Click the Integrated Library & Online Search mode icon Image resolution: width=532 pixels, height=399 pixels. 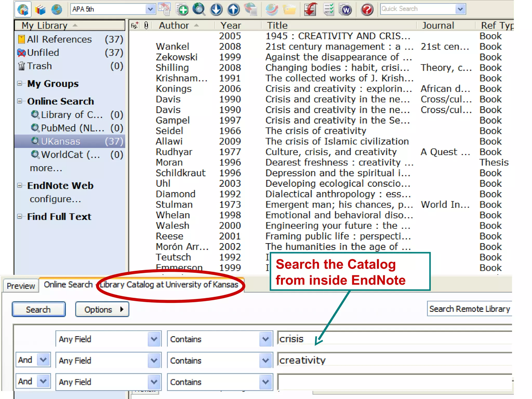pyautogui.click(x=23, y=9)
